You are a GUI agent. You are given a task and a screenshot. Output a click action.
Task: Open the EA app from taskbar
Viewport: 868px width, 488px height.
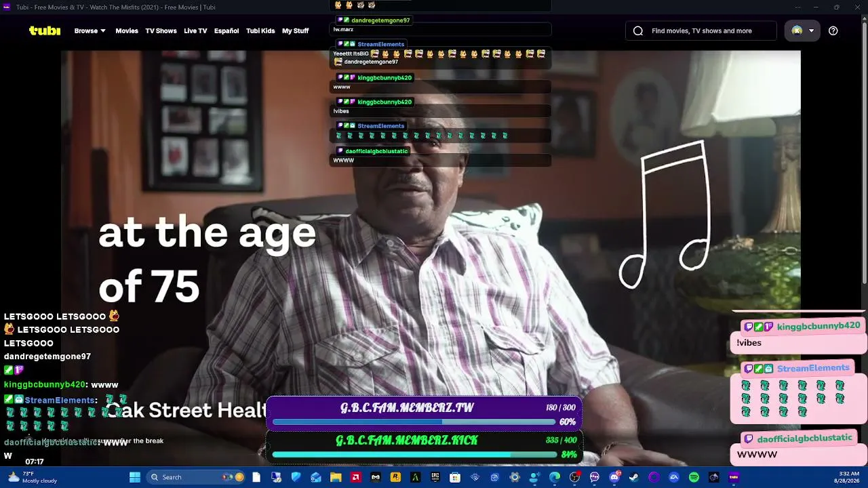674,477
